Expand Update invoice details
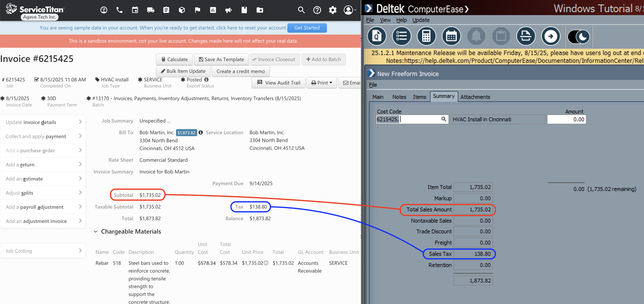Screen dimensions: 644x304 tap(43, 122)
